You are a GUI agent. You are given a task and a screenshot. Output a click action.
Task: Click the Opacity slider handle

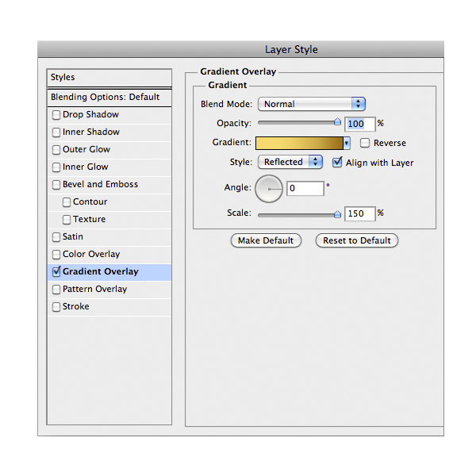[337, 122]
